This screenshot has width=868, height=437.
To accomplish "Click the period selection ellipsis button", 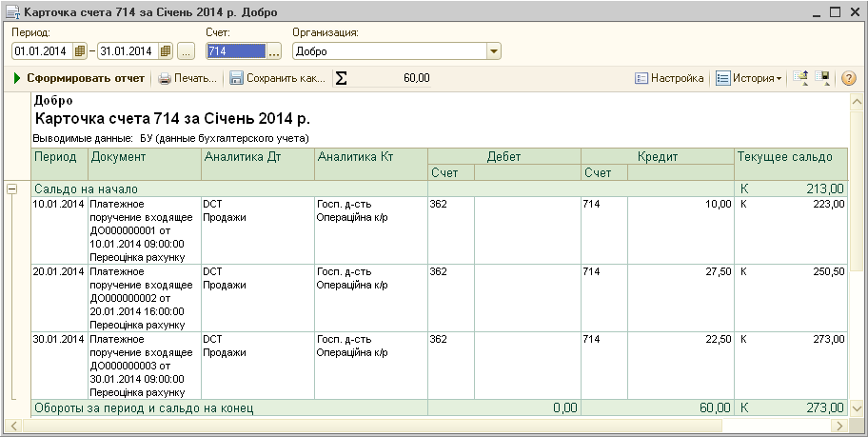I will click(187, 51).
